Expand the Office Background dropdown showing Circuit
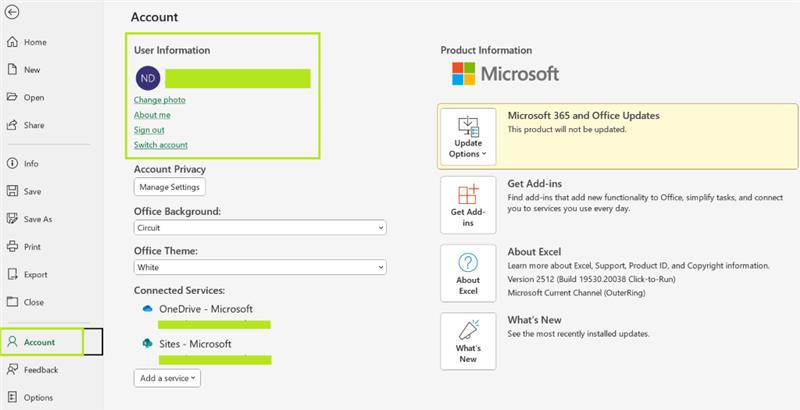Screen dimensions: 800x410 [260, 227]
